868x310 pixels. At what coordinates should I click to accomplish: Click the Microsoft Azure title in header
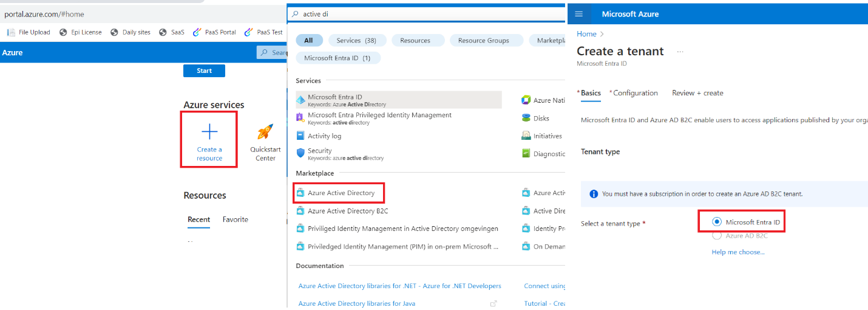coord(630,14)
